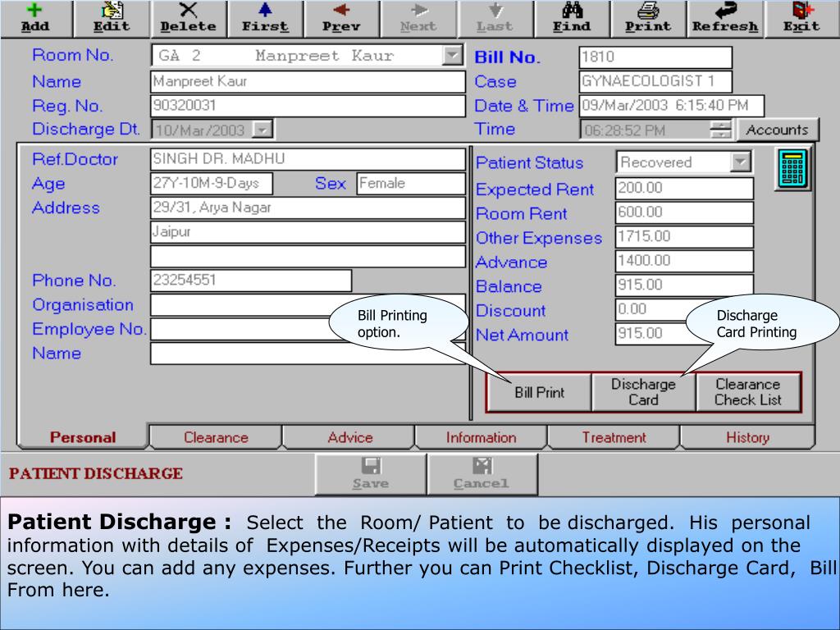The width and height of the screenshot is (840, 630).
Task: Click the Add toolbar icon
Action: 35,18
